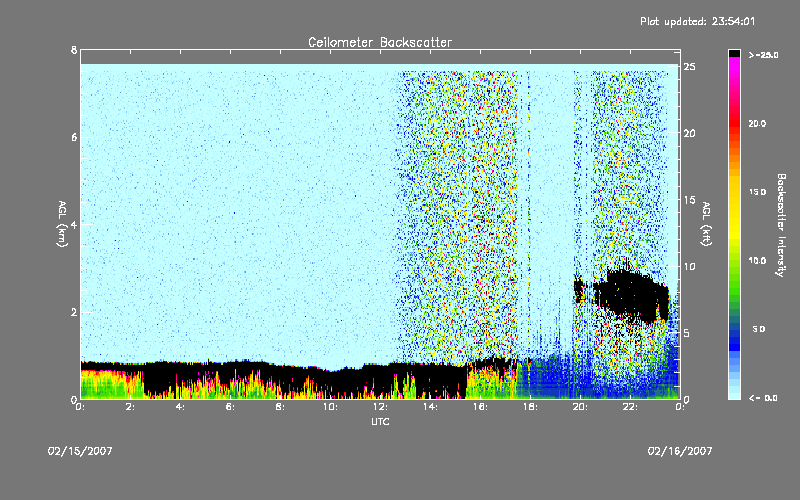Click the "10" tick on the kft axis

pyautogui.click(x=690, y=266)
